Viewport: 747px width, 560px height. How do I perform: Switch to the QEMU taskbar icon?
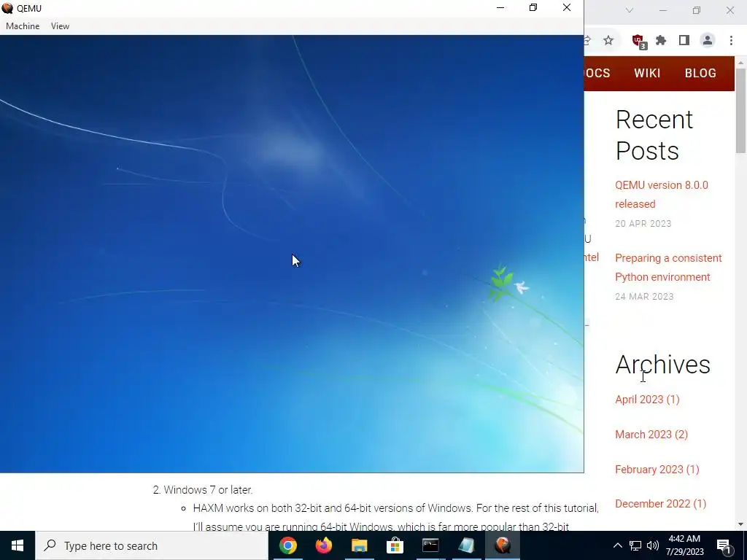(x=502, y=545)
